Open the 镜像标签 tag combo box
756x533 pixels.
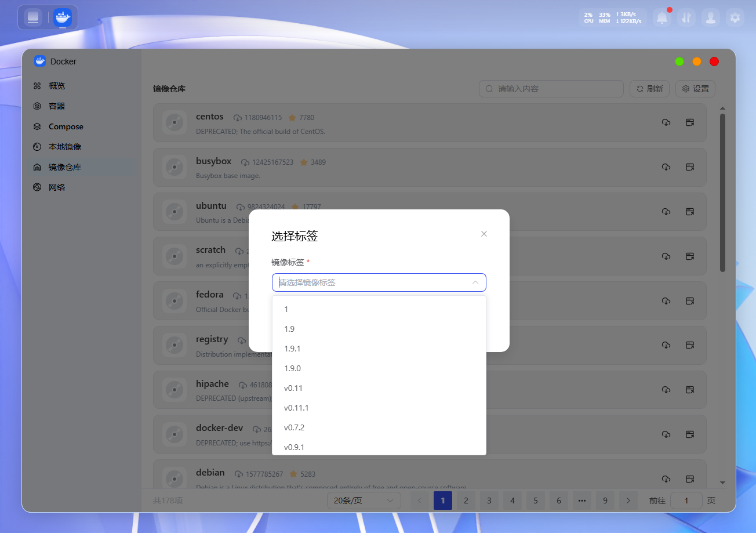pos(379,282)
